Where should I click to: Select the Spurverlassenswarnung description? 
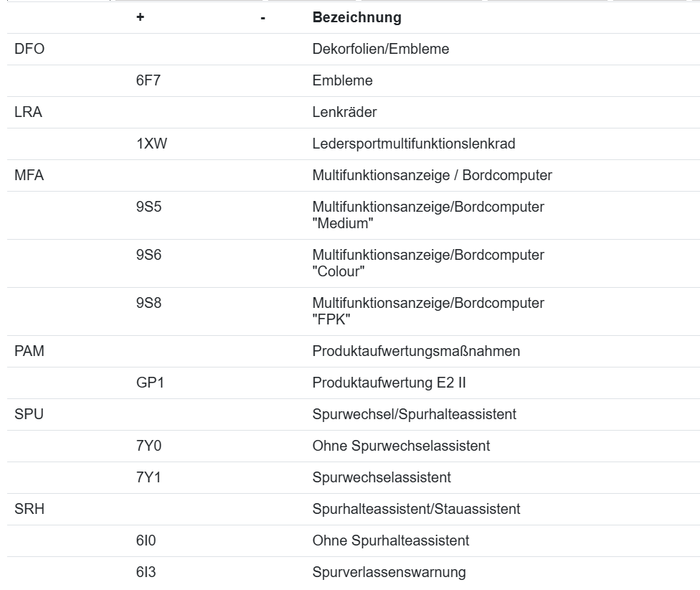389,572
